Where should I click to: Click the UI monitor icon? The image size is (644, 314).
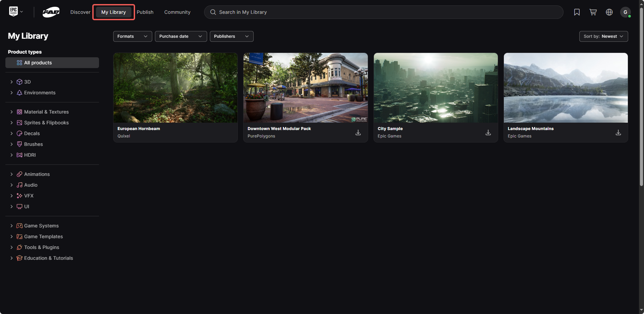pyautogui.click(x=20, y=207)
